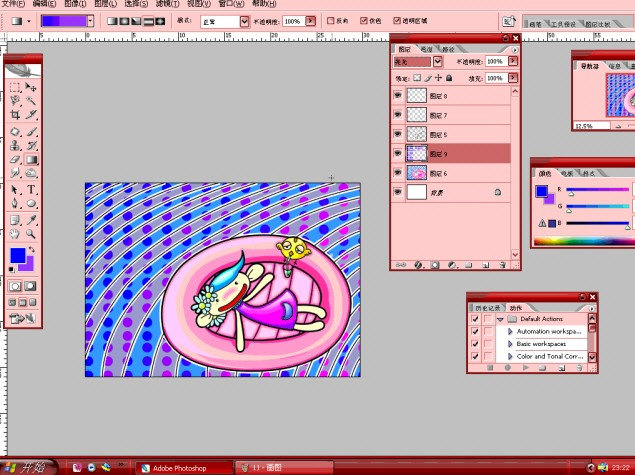
Task: Open gradient tool preset picker arrow
Action: 28,21
